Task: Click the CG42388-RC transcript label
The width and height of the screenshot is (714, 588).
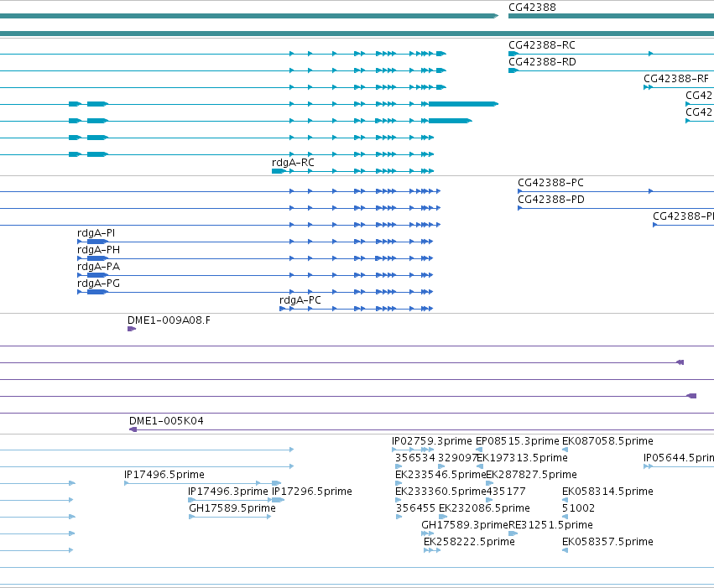Action: pyautogui.click(x=542, y=45)
